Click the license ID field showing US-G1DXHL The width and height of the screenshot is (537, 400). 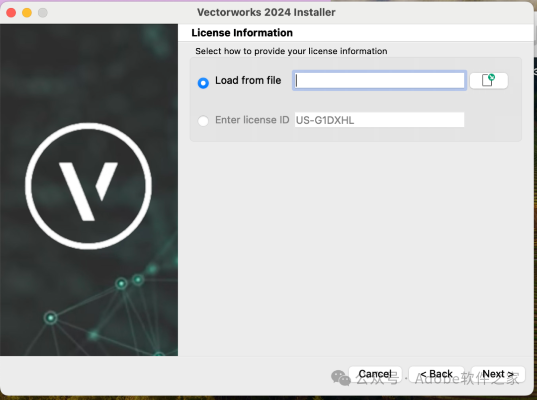379,120
